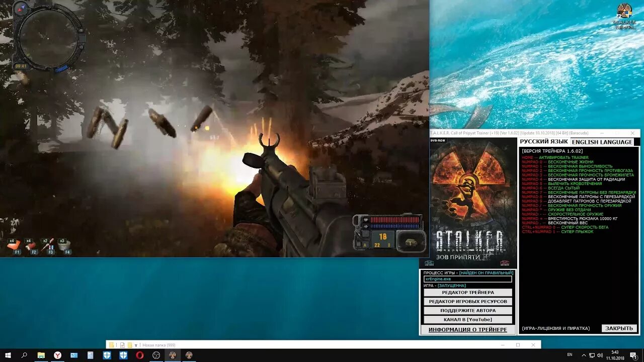Open taskbar app left of first shield
Screen dimensions: 644x362
[x=91, y=355]
